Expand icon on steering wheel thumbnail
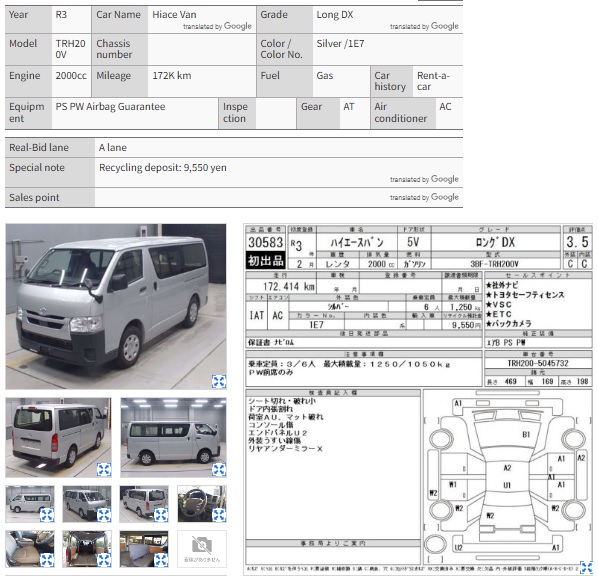 [x=219, y=515]
